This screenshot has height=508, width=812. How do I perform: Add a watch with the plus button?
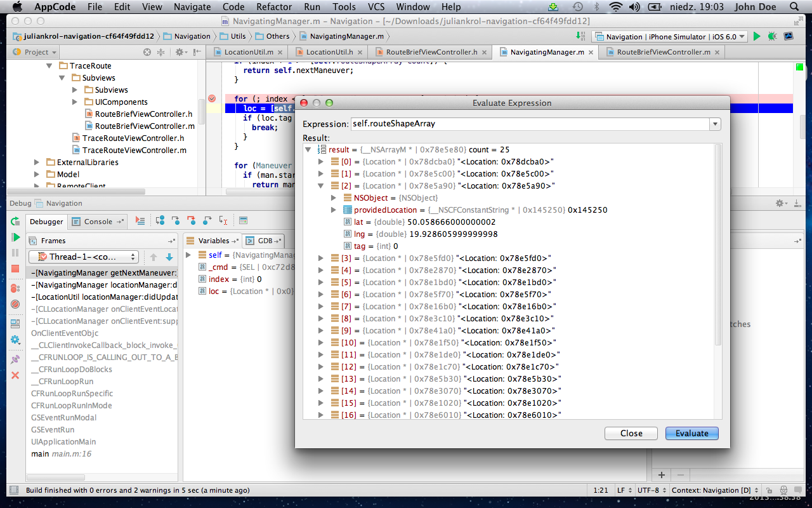[661, 474]
